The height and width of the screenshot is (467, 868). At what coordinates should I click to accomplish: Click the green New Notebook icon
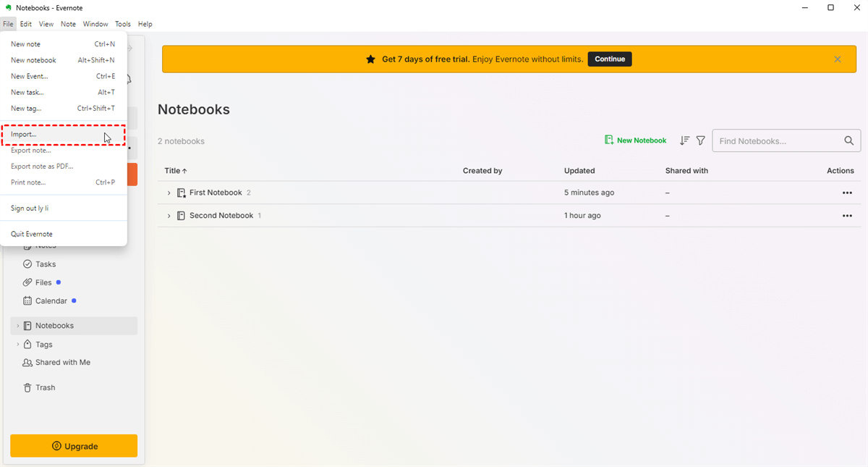click(x=609, y=140)
